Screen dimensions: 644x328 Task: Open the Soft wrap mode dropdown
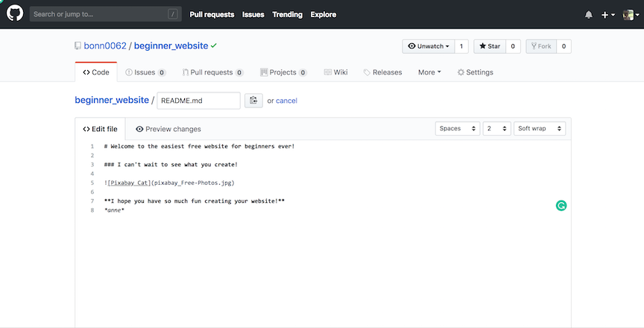coord(540,129)
